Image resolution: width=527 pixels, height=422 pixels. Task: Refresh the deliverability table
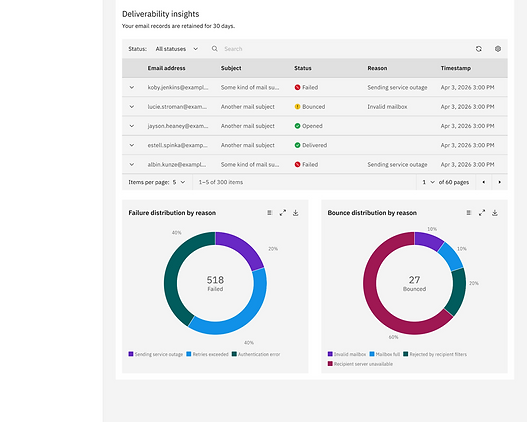click(x=479, y=49)
